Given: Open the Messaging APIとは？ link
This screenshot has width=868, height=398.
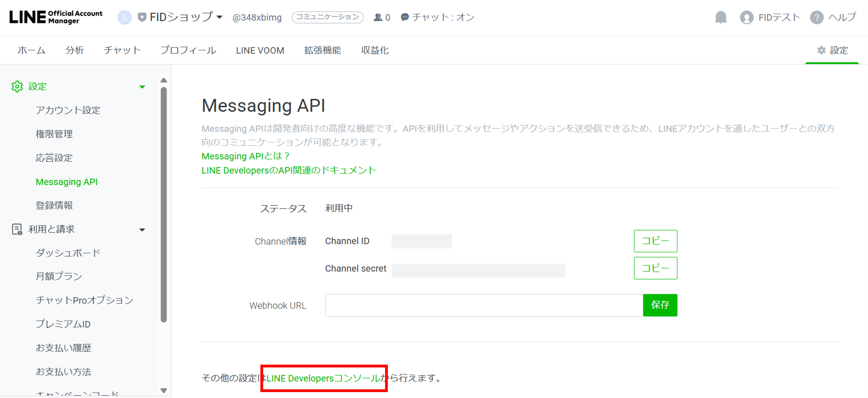Looking at the screenshot, I should (x=245, y=156).
